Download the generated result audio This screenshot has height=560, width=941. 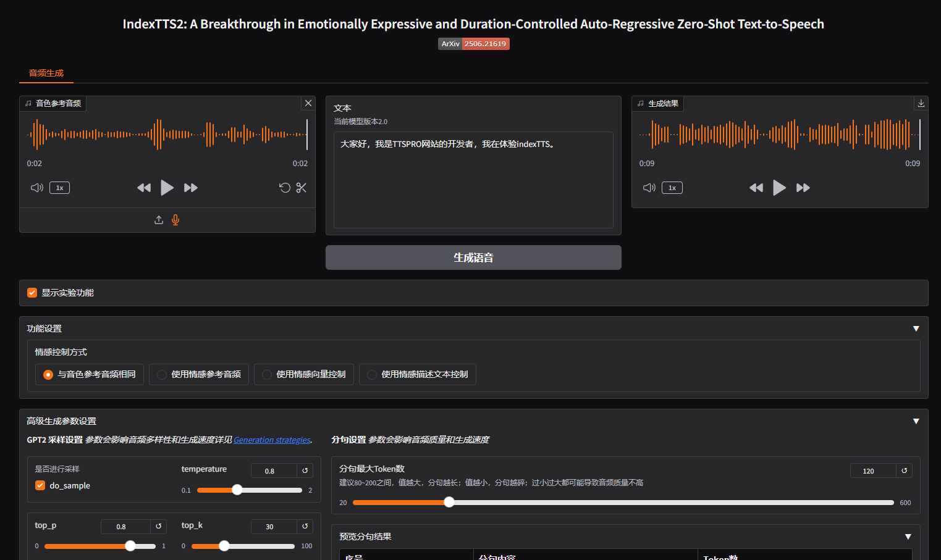pyautogui.click(x=921, y=104)
